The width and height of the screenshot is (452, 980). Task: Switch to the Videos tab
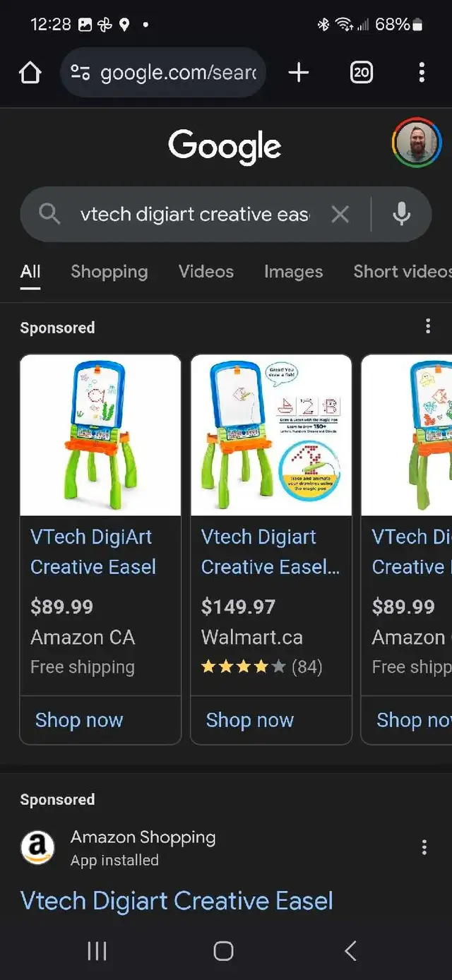(x=206, y=272)
